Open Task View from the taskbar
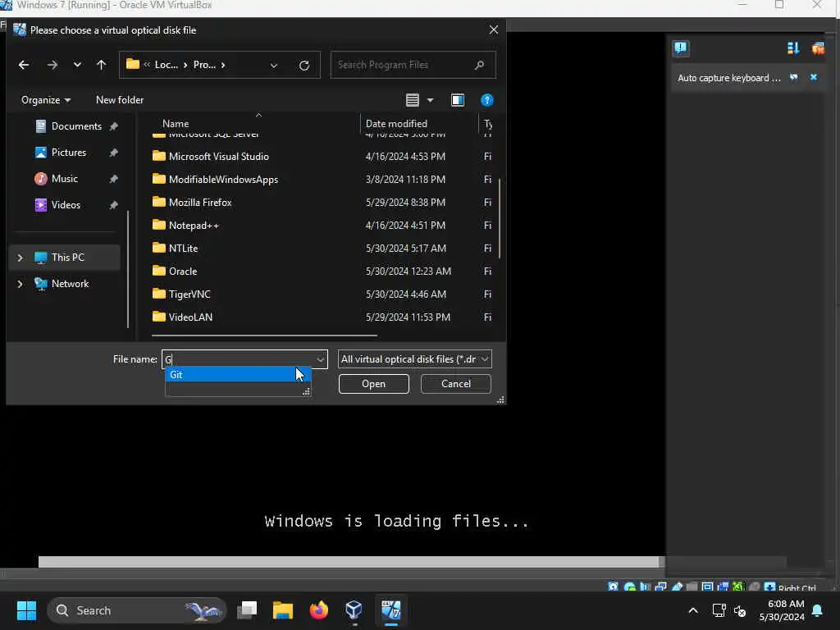 point(247,610)
